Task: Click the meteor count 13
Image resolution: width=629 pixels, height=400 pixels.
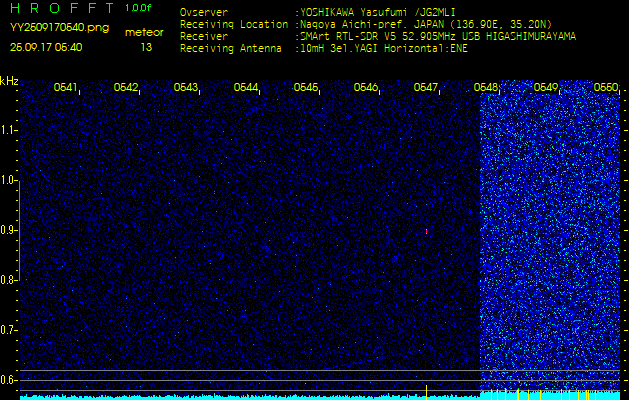Action: tap(146, 47)
